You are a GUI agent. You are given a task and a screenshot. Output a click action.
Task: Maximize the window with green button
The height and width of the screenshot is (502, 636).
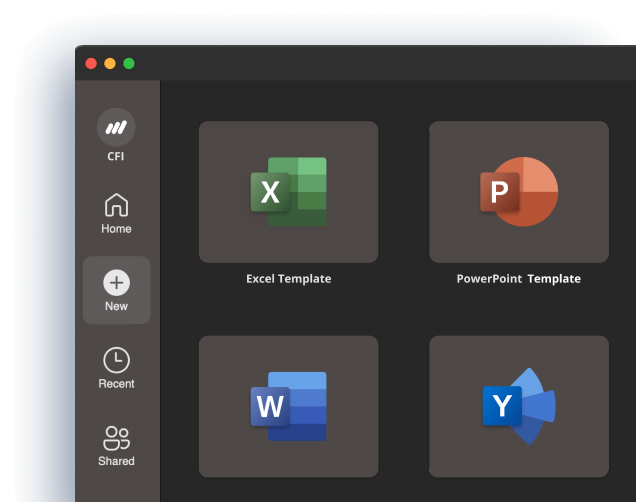129,63
